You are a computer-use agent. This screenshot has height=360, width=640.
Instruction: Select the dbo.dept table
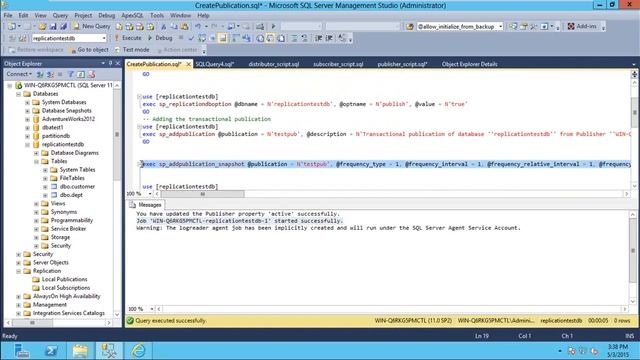coord(71,195)
